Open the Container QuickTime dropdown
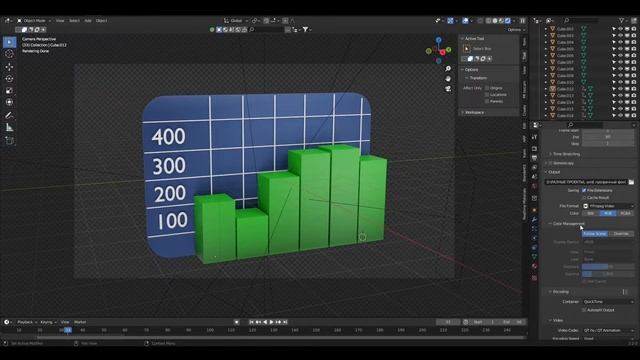This screenshot has height=360, width=640. click(608, 302)
